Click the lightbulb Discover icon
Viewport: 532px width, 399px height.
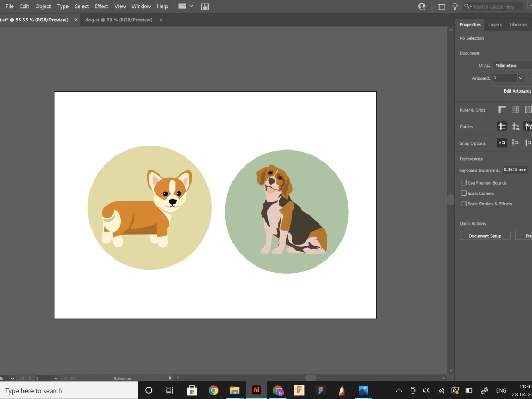(x=455, y=6)
